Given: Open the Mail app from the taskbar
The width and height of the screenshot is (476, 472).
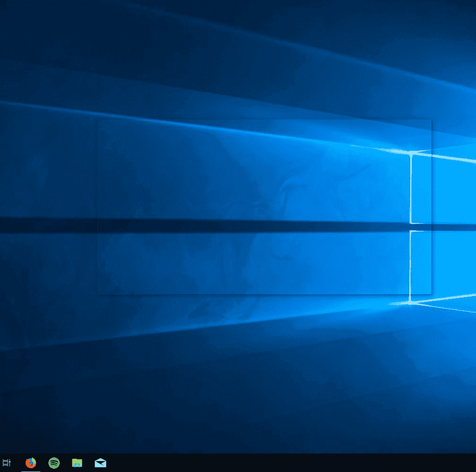Looking at the screenshot, I should (x=101, y=463).
